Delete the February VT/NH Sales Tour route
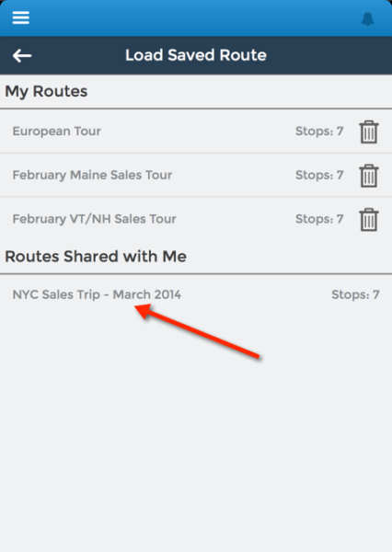The image size is (392, 552). pos(369,220)
